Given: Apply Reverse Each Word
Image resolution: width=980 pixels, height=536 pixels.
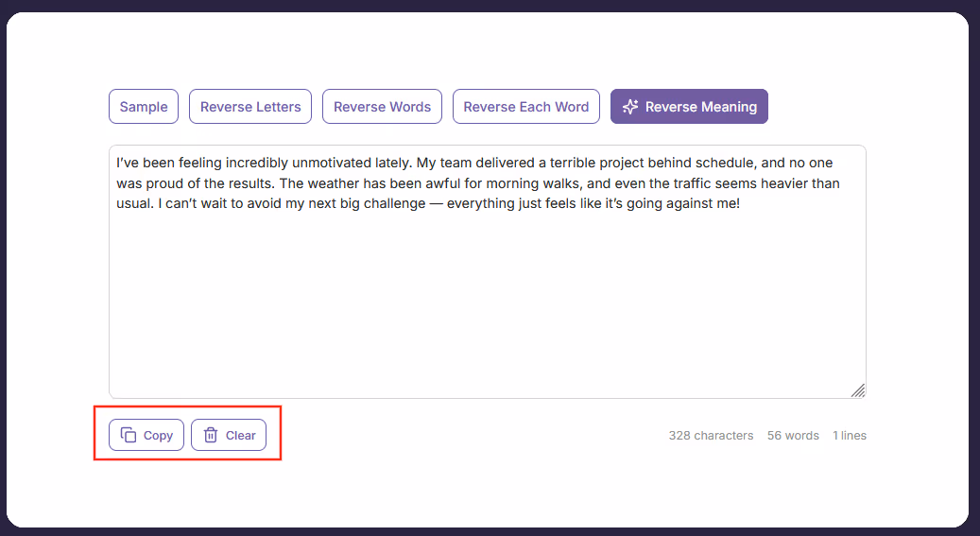Looking at the screenshot, I should pyautogui.click(x=525, y=106).
